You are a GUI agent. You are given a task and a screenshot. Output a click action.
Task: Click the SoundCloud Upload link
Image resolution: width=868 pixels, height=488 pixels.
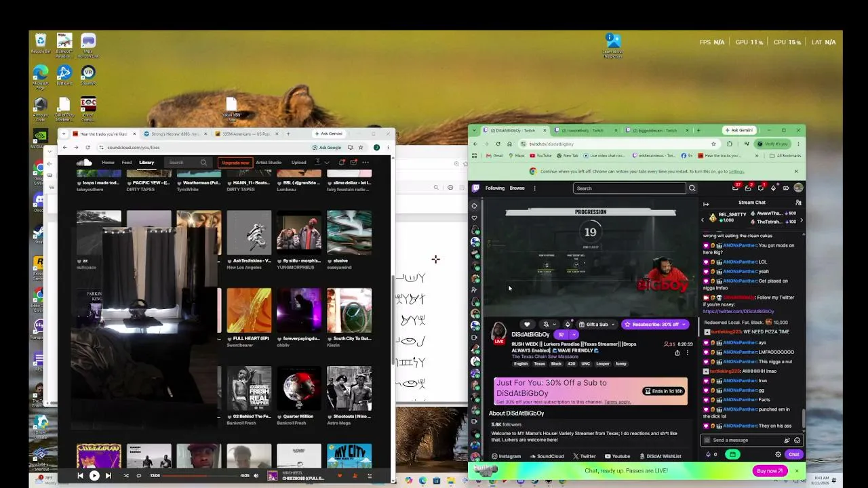(299, 163)
